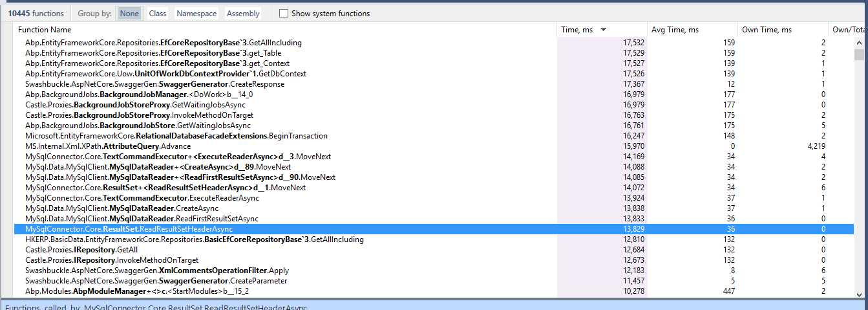The image size is (868, 310).
Task: Select the AbpModuleManager StartModules b__15_2 row
Action: [434, 291]
